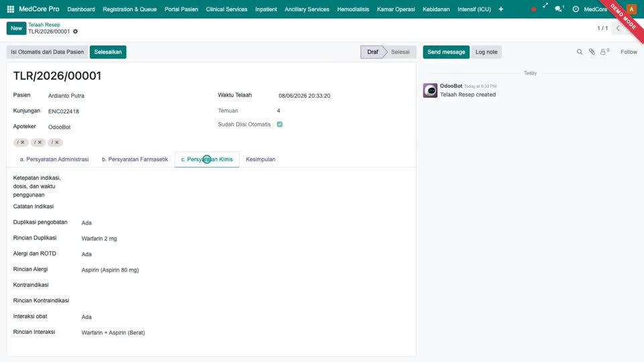
Task: Open the Apoteker field OdooBot
Action: click(125, 127)
